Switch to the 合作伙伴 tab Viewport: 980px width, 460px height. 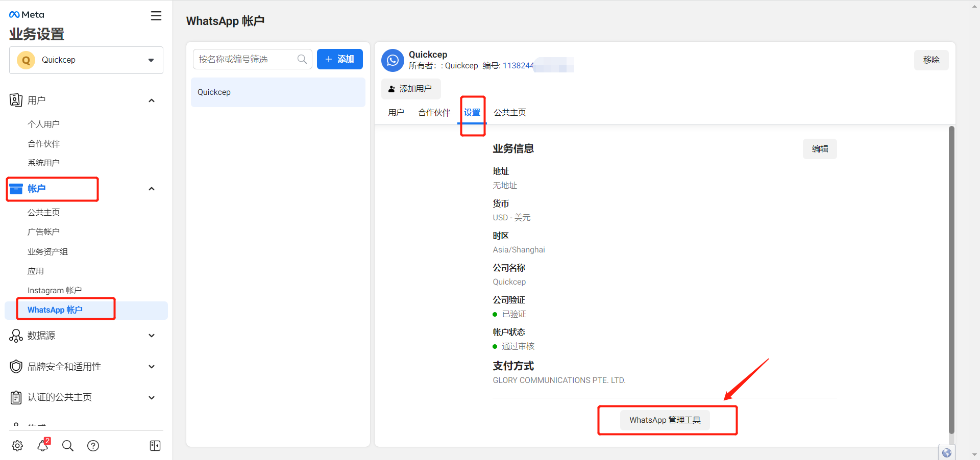click(x=434, y=112)
